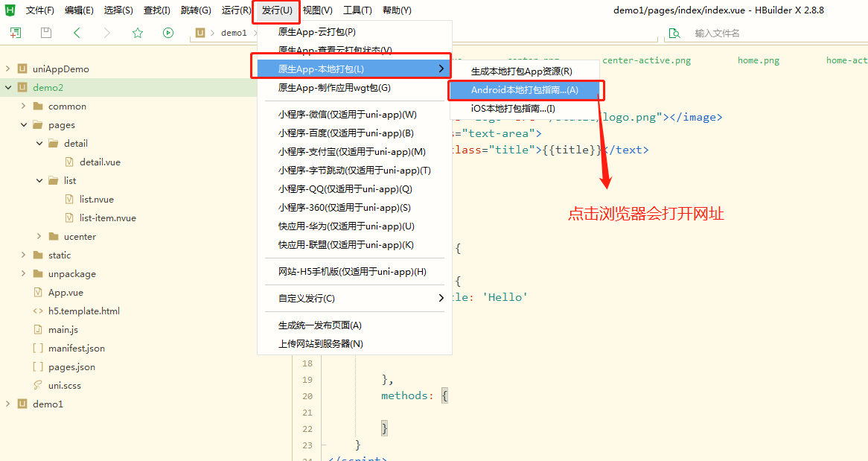Screen dimensions: 868x461
Task: Collapse the list folder
Action: point(39,180)
